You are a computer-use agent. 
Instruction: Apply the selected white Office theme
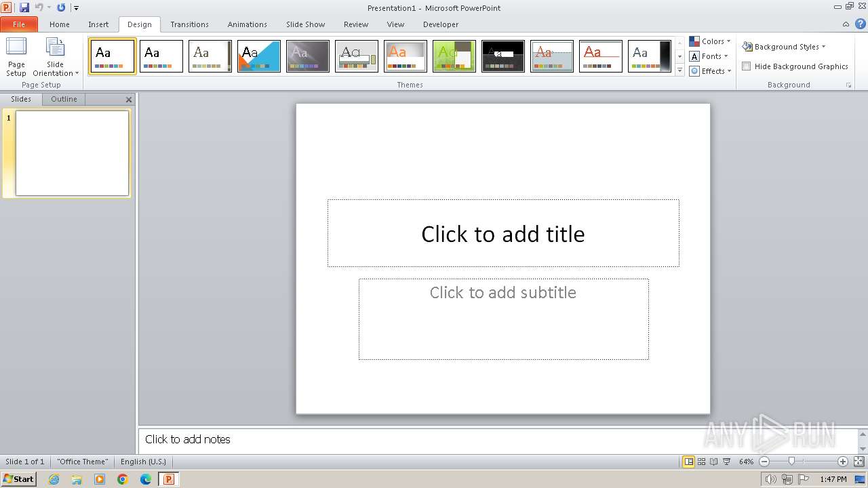click(x=113, y=56)
